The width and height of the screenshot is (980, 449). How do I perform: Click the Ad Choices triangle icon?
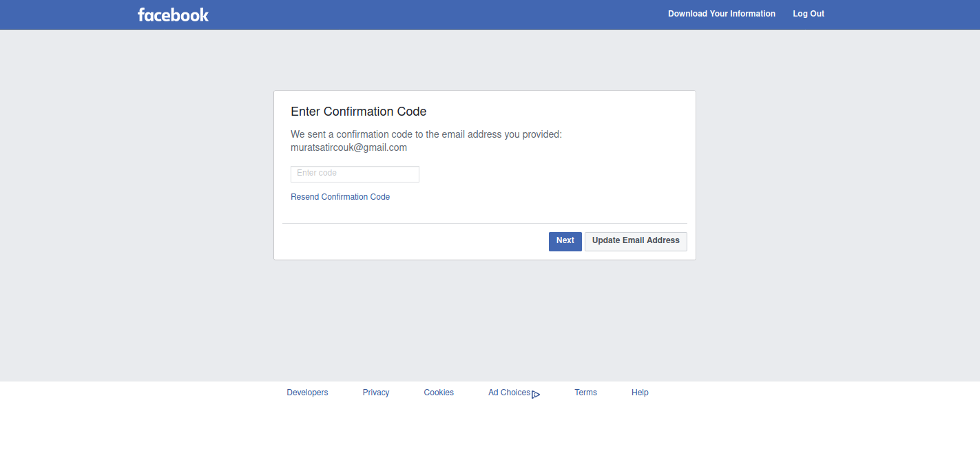click(536, 395)
